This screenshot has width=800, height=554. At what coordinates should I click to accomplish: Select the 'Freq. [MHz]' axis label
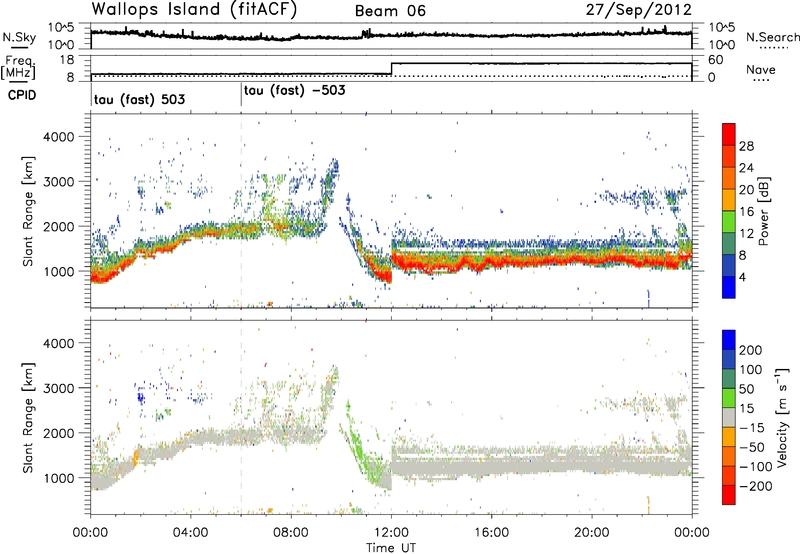[19, 68]
